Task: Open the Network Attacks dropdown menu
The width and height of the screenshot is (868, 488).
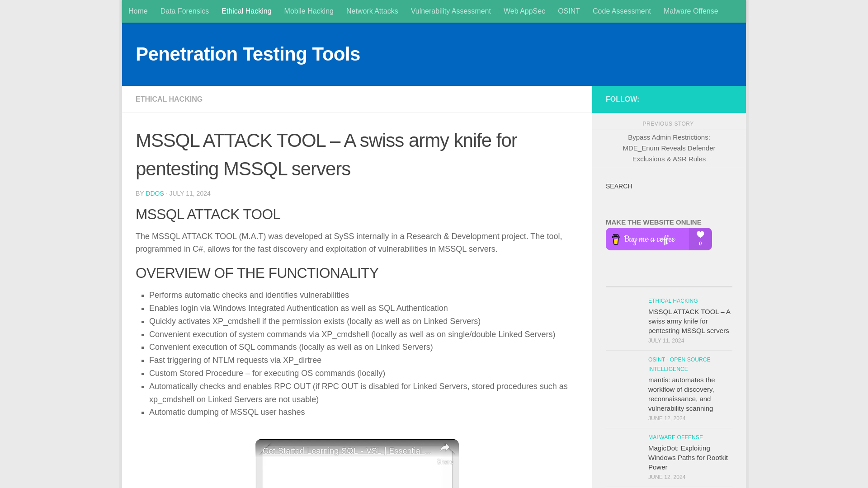Action: [x=372, y=11]
